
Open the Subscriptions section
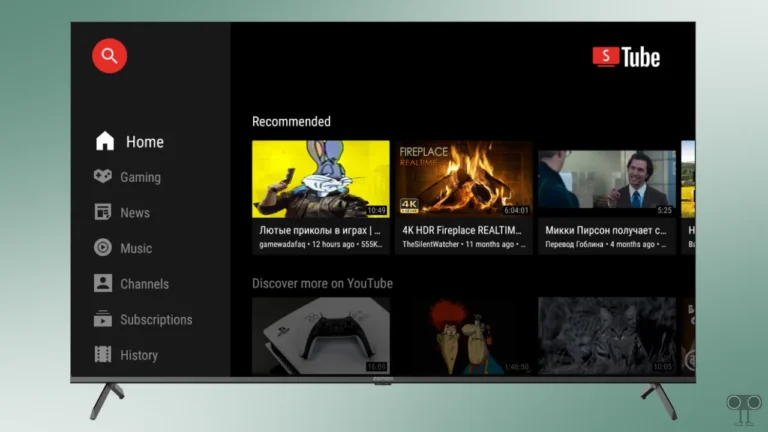pyautogui.click(x=156, y=319)
